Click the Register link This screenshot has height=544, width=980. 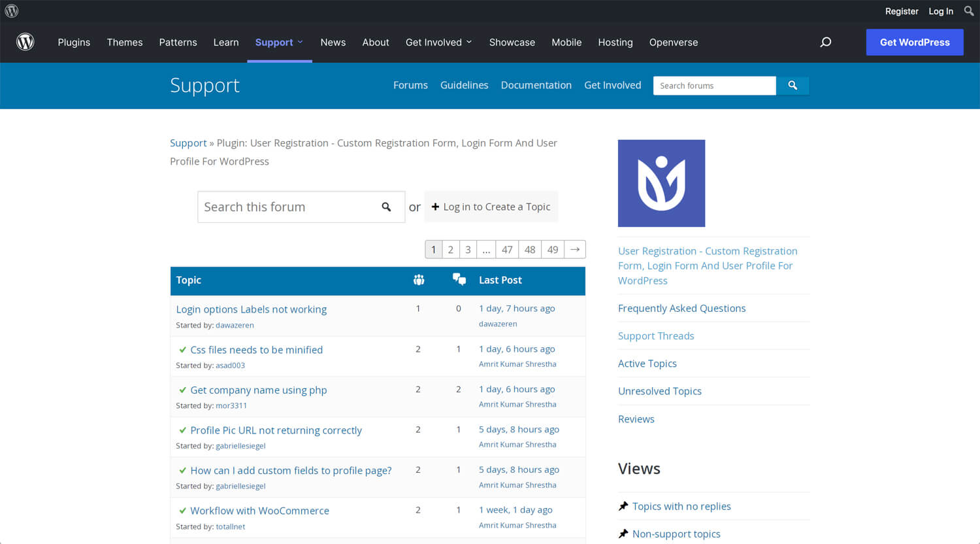pyautogui.click(x=902, y=11)
